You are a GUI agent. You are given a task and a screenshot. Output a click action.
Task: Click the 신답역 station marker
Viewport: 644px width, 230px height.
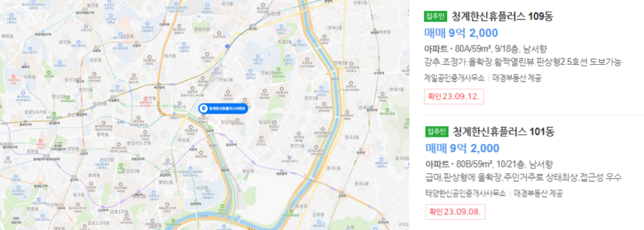[x=210, y=128]
